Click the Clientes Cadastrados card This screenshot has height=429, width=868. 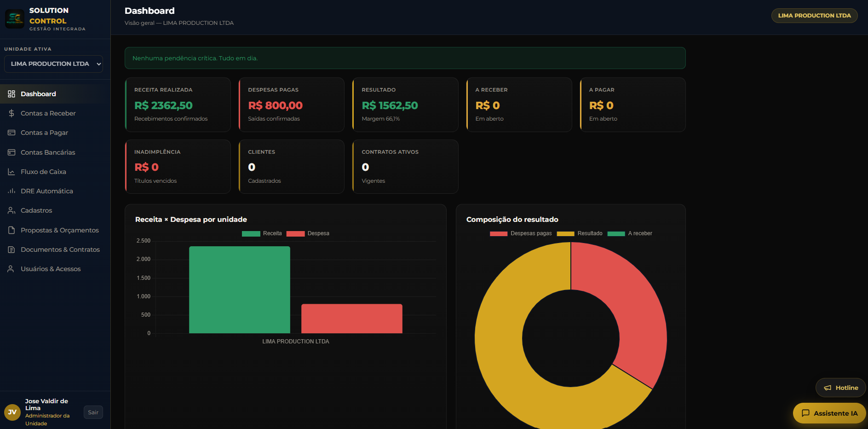coord(291,167)
